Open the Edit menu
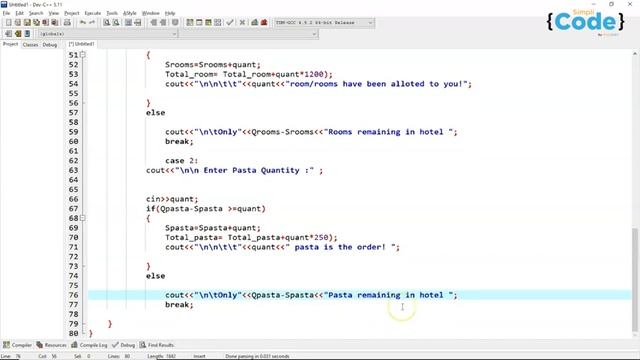Viewport: 640px width, 360px height. click(19, 13)
